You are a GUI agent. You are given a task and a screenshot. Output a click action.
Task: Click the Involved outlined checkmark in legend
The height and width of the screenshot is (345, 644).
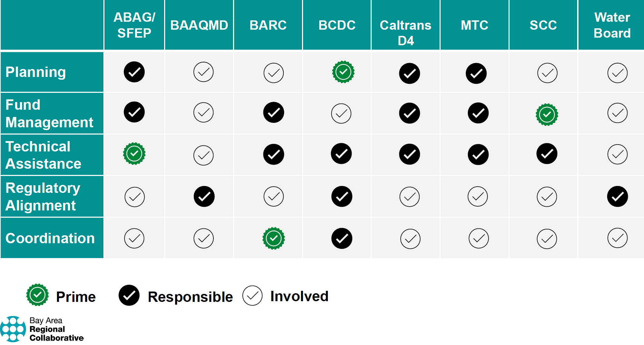[x=252, y=296]
